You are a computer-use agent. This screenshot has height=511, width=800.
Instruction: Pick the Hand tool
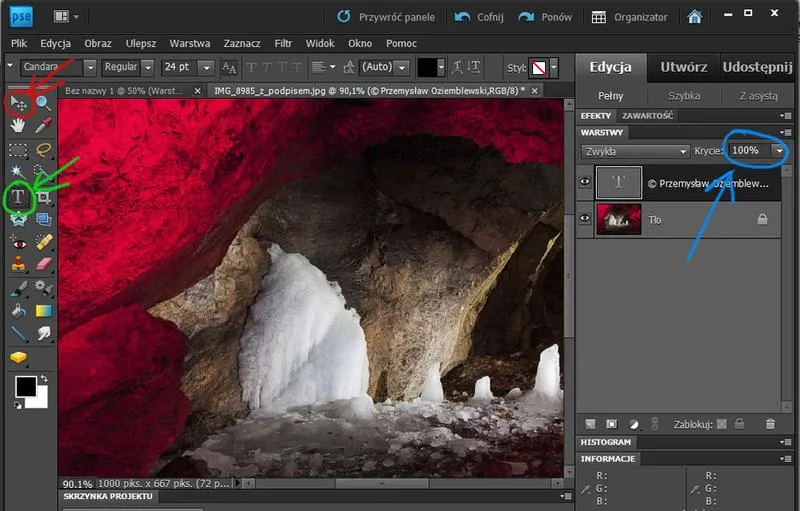coord(18,125)
